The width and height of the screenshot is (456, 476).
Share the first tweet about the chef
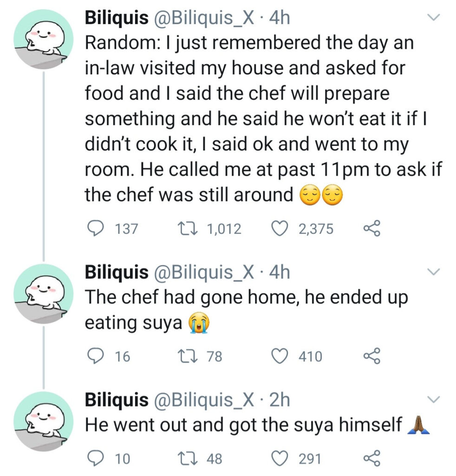(371, 229)
